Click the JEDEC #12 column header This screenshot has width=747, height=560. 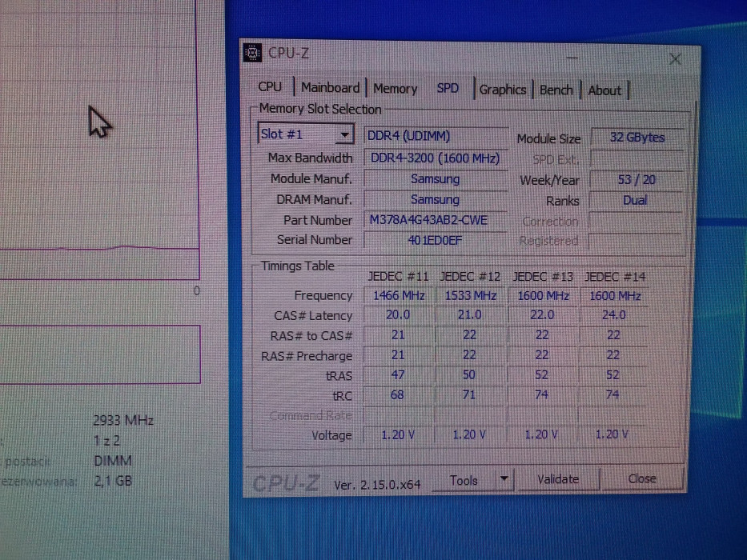tap(470, 277)
